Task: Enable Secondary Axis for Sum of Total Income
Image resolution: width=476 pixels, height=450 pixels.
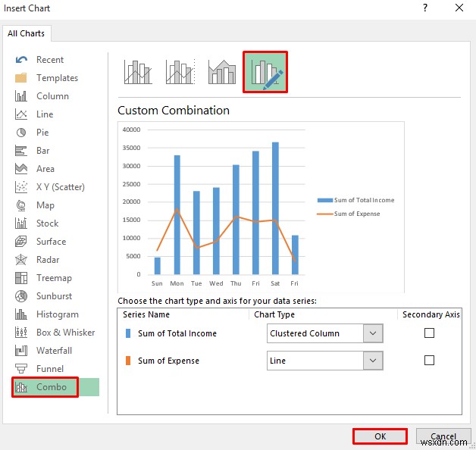Action: pyautogui.click(x=429, y=333)
